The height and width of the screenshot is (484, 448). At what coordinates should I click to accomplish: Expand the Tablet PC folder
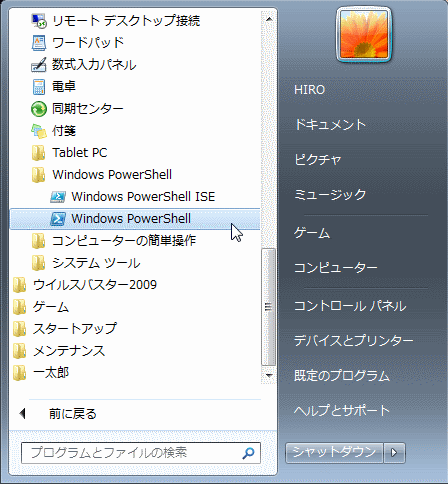69,153
